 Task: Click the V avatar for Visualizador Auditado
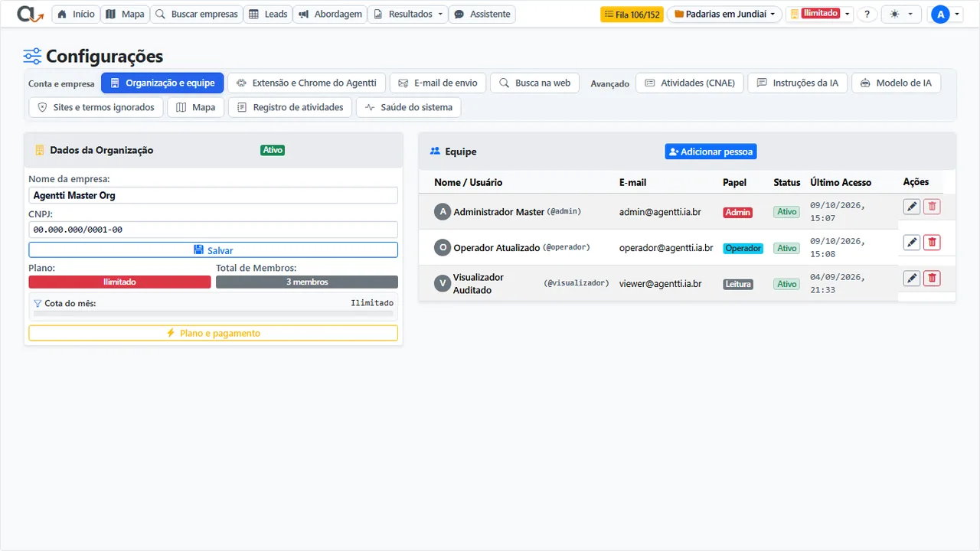click(x=443, y=283)
